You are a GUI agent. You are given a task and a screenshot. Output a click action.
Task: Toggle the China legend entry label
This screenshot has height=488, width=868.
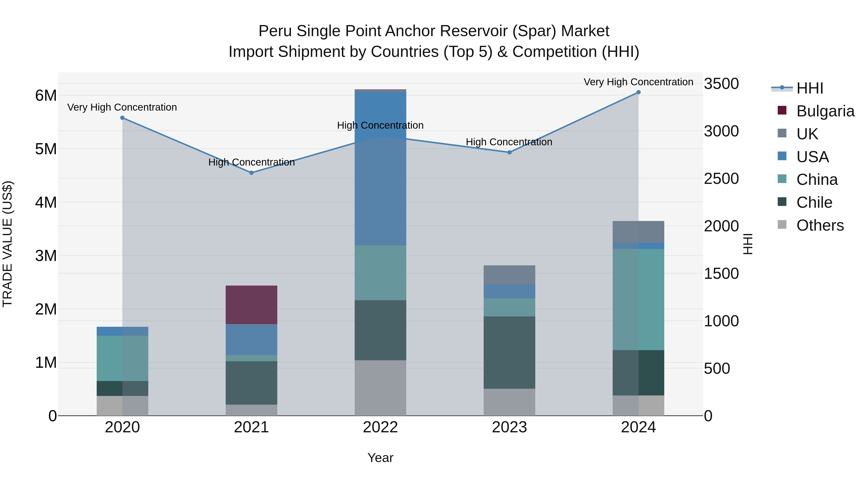pyautogui.click(x=817, y=180)
